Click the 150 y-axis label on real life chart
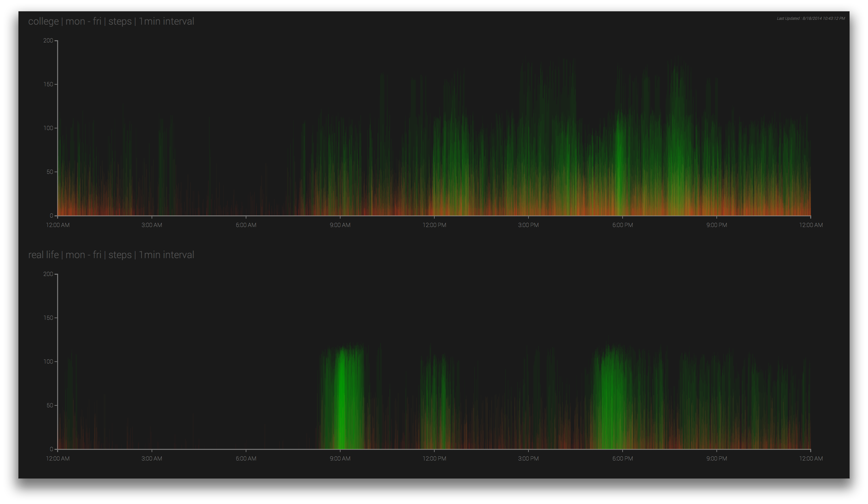 point(48,318)
